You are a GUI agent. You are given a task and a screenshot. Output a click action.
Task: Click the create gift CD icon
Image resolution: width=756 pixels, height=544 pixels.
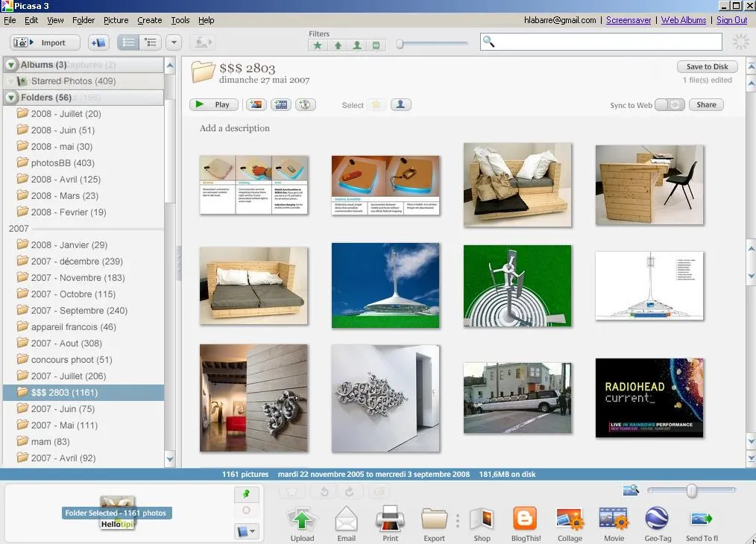(305, 104)
